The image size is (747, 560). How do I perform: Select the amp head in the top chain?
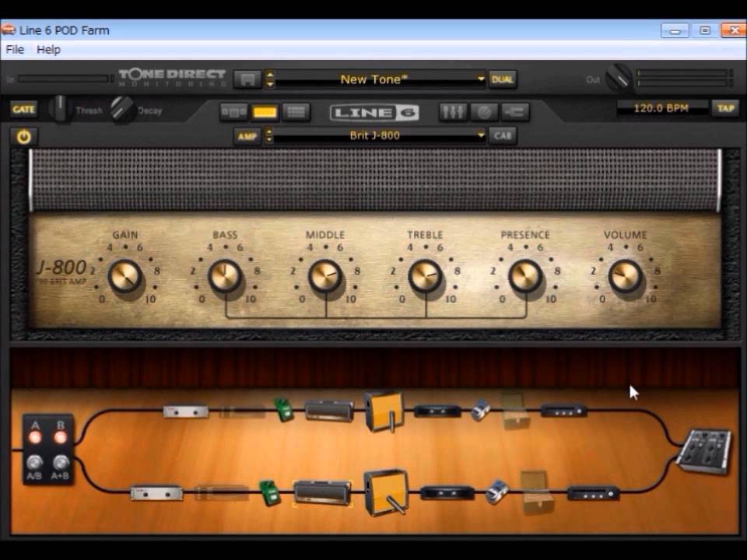[329, 411]
